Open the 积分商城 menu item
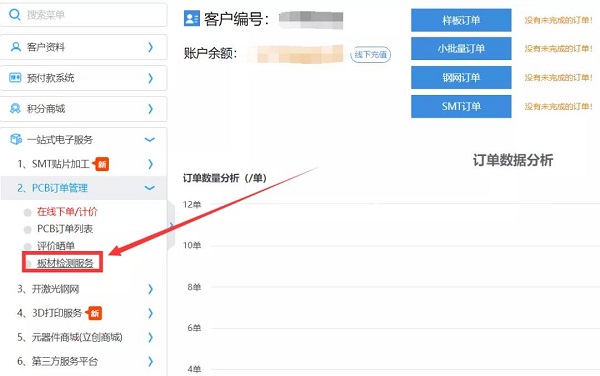The width and height of the screenshot is (600, 376). click(x=83, y=109)
